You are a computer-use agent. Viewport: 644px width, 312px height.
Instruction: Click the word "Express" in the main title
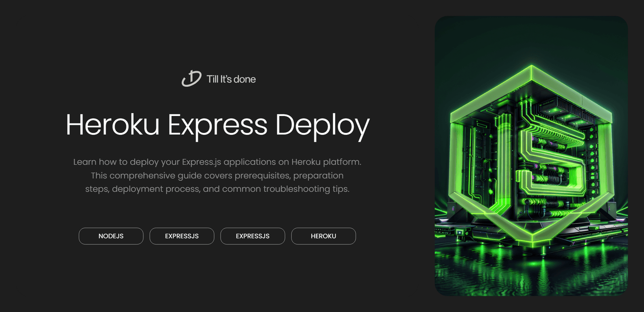click(217, 124)
